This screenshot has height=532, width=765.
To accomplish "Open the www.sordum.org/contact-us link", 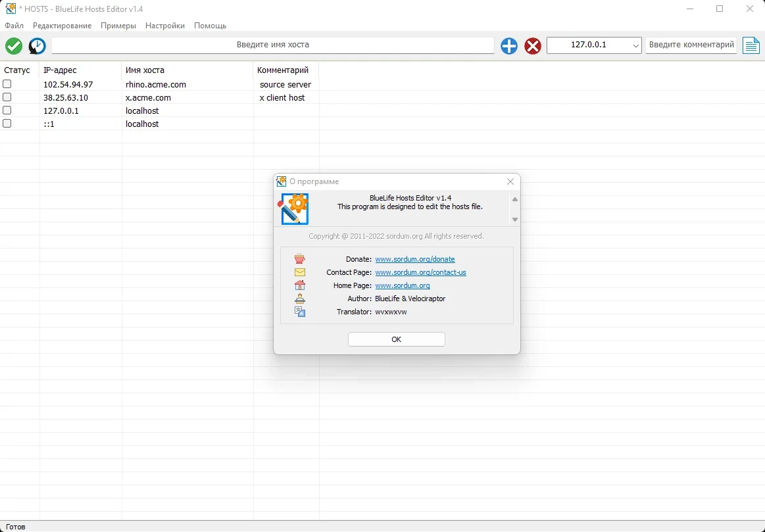I will 420,272.
